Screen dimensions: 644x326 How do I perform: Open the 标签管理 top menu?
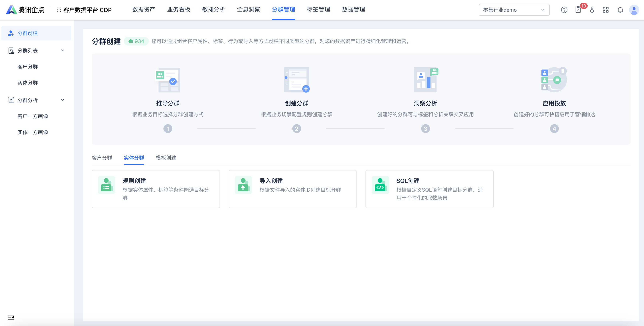(319, 10)
